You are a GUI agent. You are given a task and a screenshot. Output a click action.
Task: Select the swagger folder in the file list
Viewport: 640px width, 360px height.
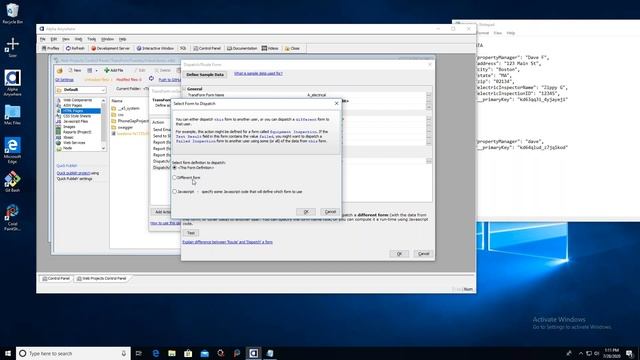click(125, 127)
